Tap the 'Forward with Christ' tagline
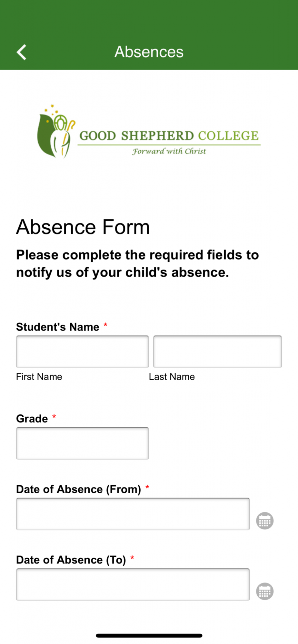This screenshot has width=298, height=644. (169, 151)
